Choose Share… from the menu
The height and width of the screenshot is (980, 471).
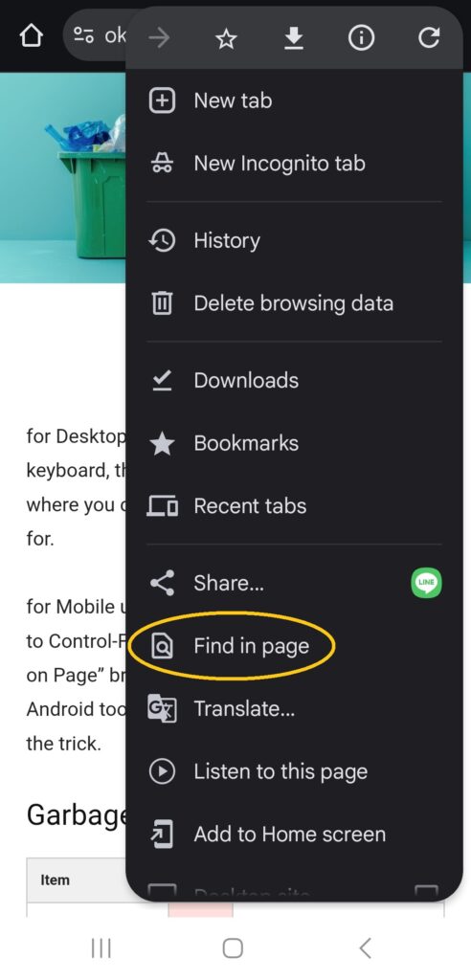[269, 583]
